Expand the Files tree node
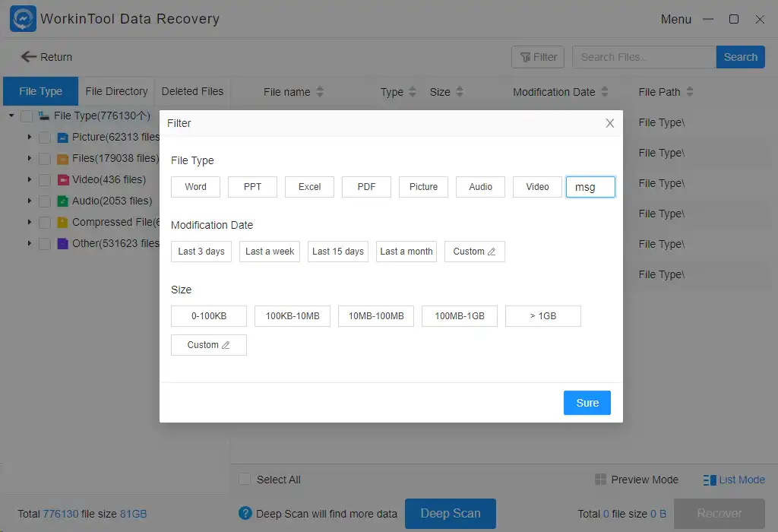The height and width of the screenshot is (532, 778). 30,158
